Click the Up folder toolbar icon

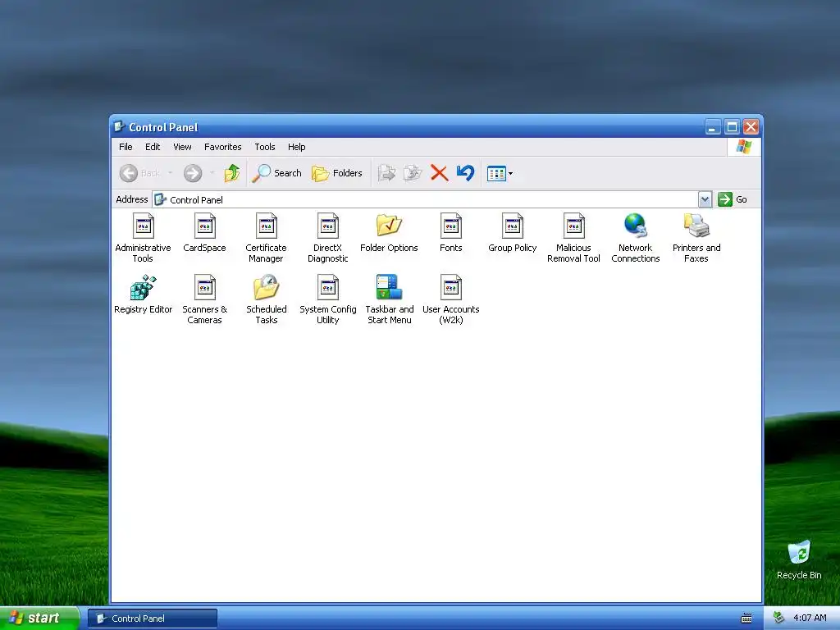tap(232, 173)
